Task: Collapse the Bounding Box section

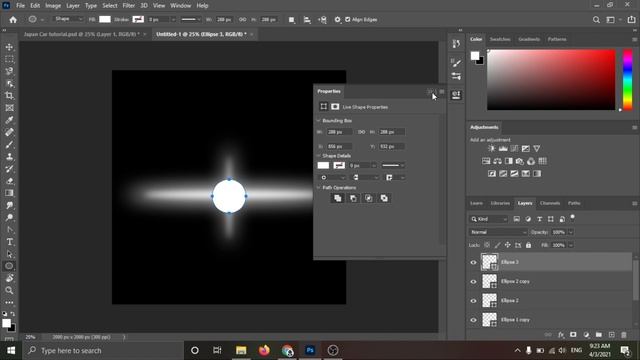Action: click(x=319, y=121)
